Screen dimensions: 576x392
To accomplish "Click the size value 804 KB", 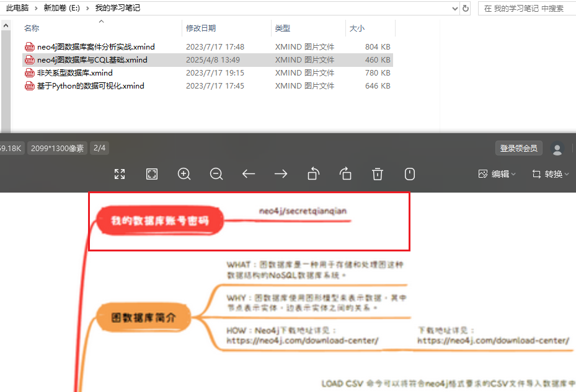I will (x=378, y=47).
